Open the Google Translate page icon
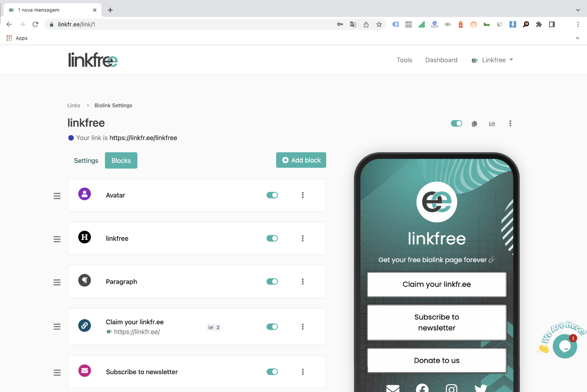This screenshot has width=587, height=392. pyautogui.click(x=353, y=25)
